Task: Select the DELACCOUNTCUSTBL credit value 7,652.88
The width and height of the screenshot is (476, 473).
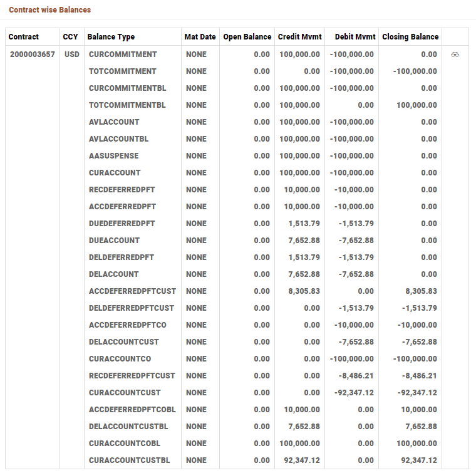Action: click(x=304, y=427)
